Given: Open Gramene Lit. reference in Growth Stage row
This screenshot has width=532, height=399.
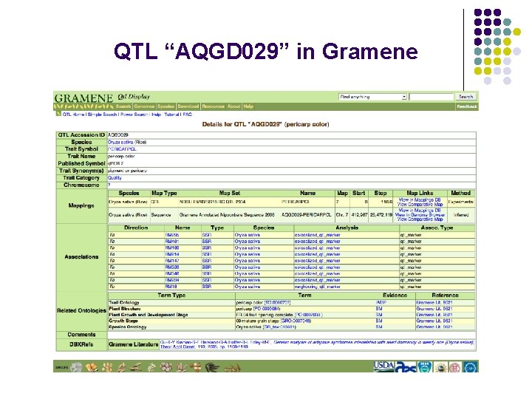Looking at the screenshot, I should click(434, 321).
